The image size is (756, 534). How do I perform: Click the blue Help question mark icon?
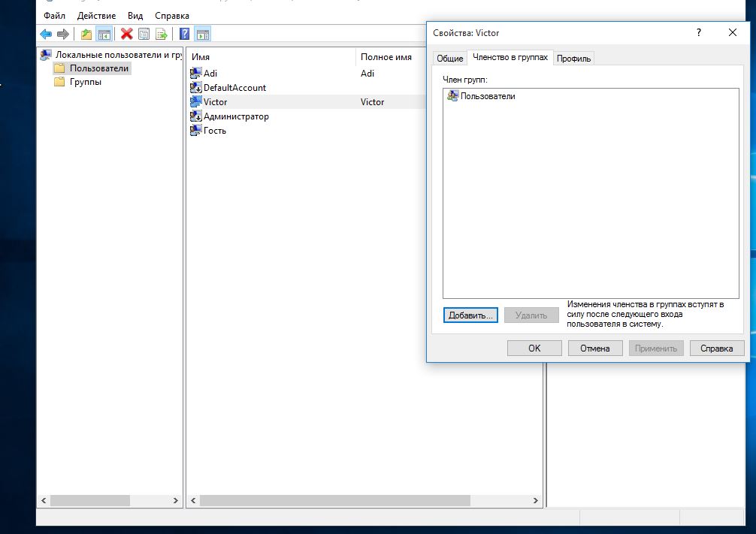(x=184, y=34)
